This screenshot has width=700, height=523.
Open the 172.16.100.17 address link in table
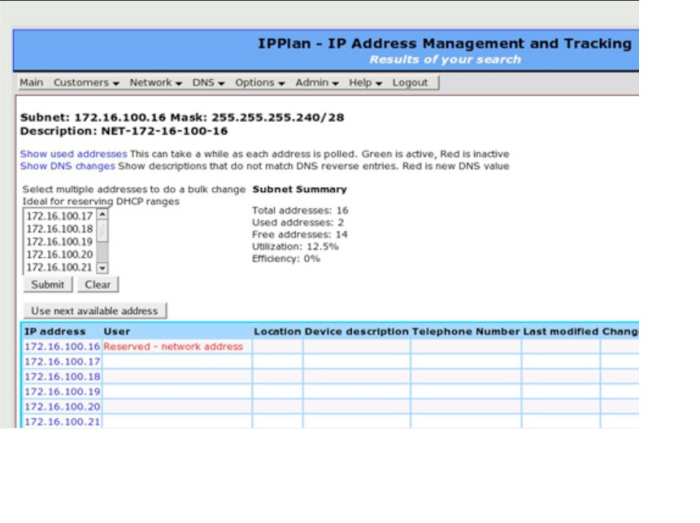[x=62, y=362]
